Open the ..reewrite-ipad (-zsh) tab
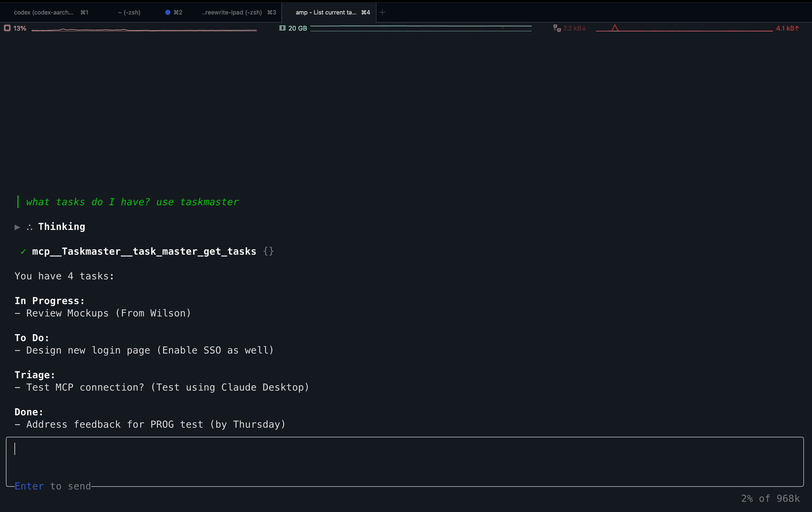812x512 pixels. coord(232,12)
